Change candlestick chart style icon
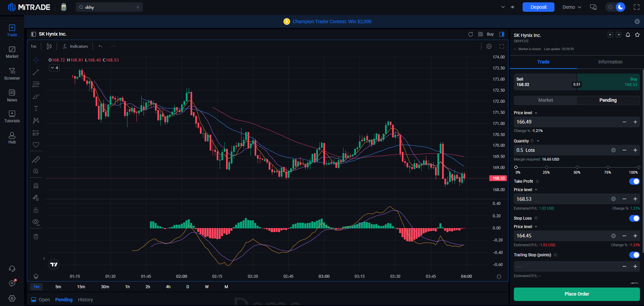The height and width of the screenshot is (306, 644). click(x=49, y=46)
